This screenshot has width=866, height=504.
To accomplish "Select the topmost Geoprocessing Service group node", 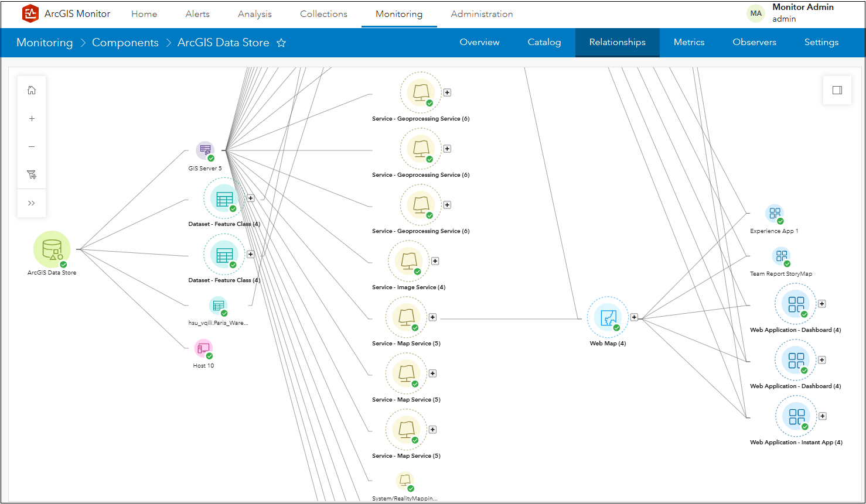I will 421,92.
